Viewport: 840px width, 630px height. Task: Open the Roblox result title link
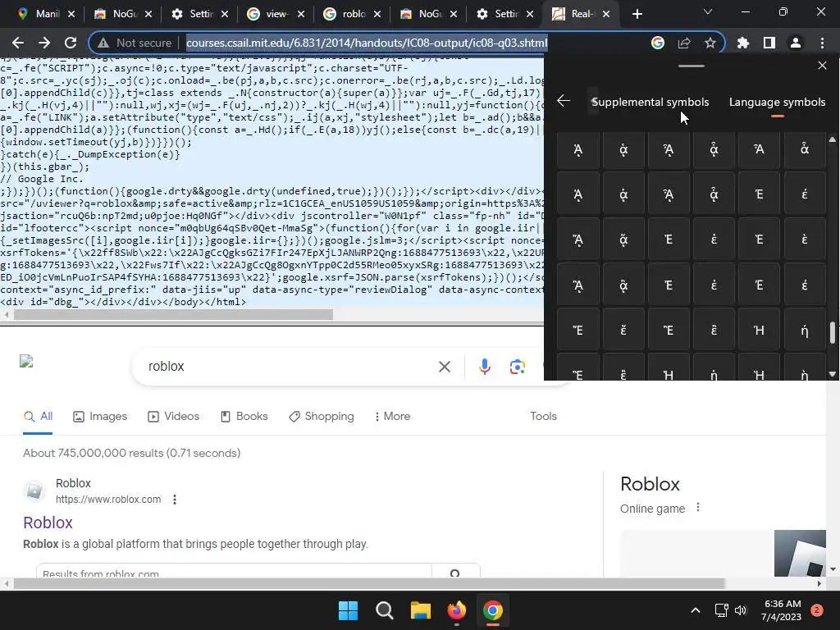pos(48,523)
